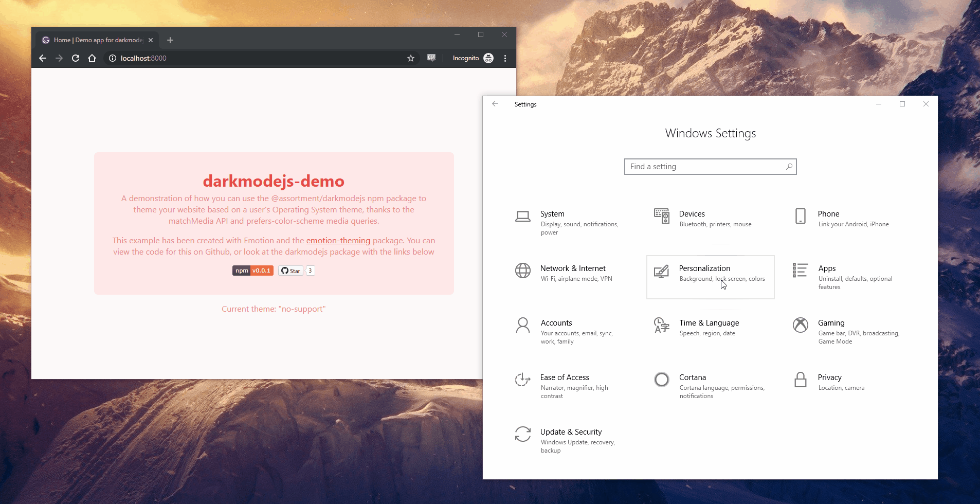Click the Windows Settings heading
980x504 pixels.
pos(710,133)
